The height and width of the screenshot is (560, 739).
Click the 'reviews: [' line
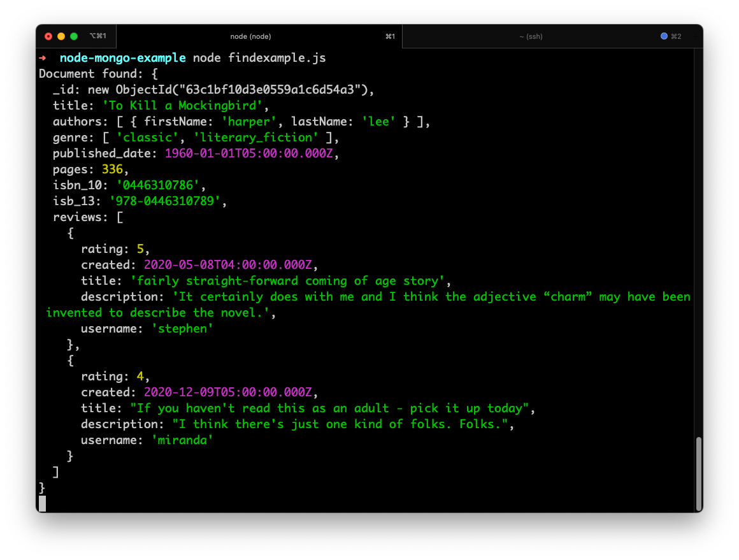[88, 217]
